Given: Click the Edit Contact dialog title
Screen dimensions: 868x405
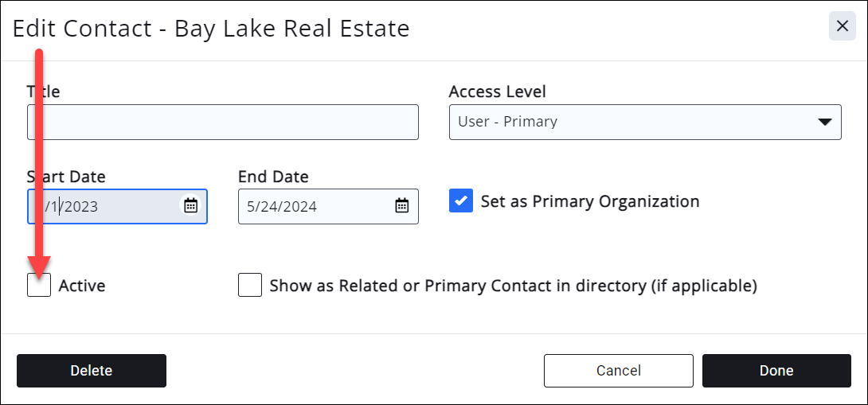Looking at the screenshot, I should point(211,29).
